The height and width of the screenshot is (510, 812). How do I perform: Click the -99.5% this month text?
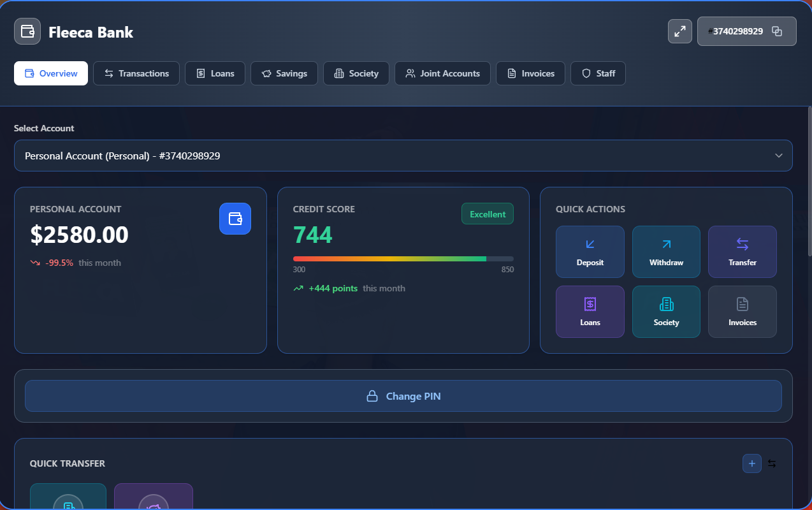(x=83, y=263)
